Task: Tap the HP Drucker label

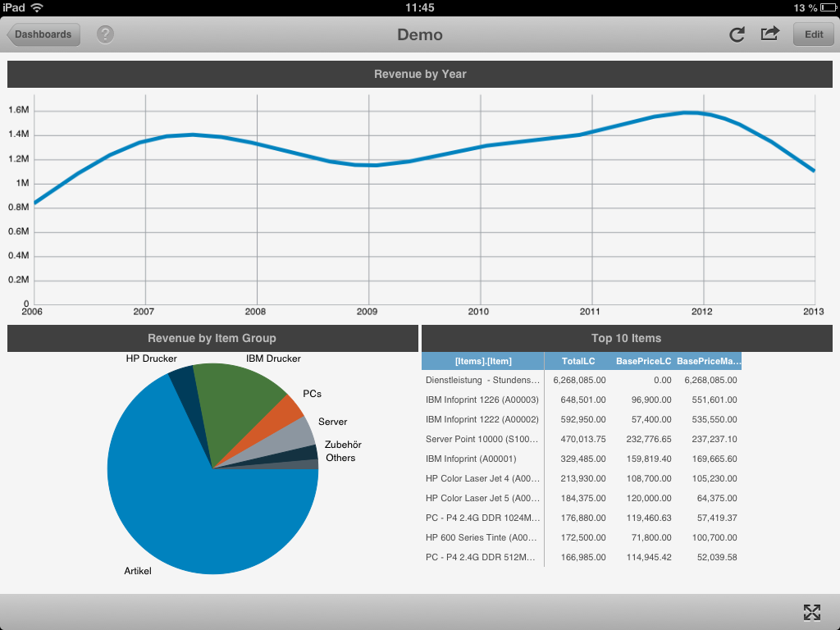Action: click(152, 358)
